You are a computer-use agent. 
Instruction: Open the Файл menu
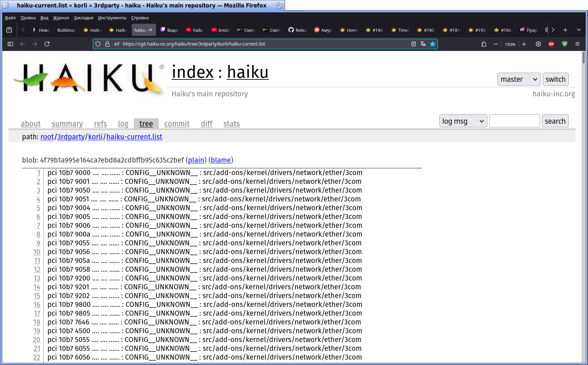point(10,18)
